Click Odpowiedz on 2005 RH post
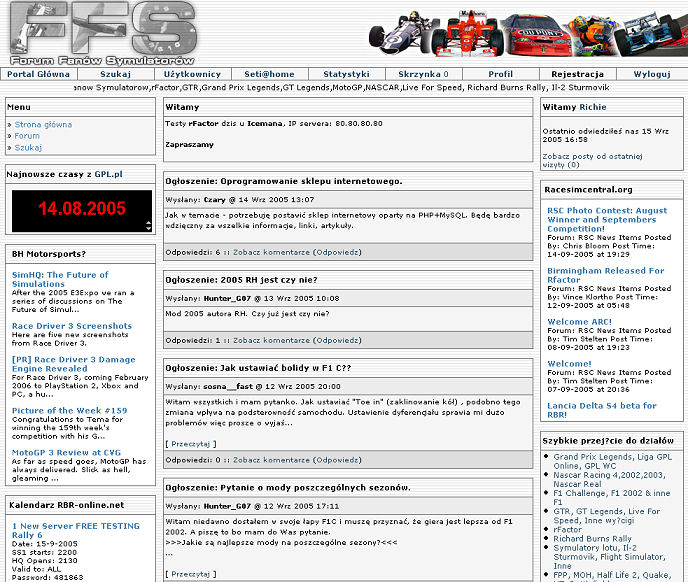Screen dimensions: 688x582 click(337, 341)
